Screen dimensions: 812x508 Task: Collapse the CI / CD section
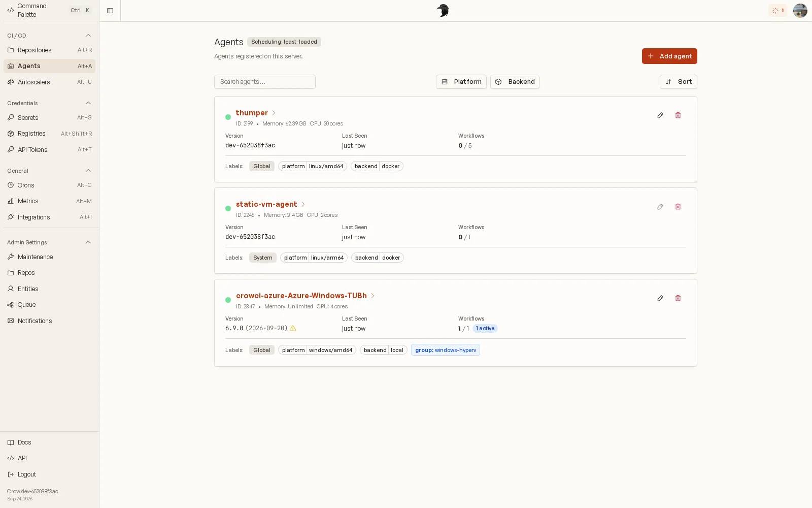[88, 36]
